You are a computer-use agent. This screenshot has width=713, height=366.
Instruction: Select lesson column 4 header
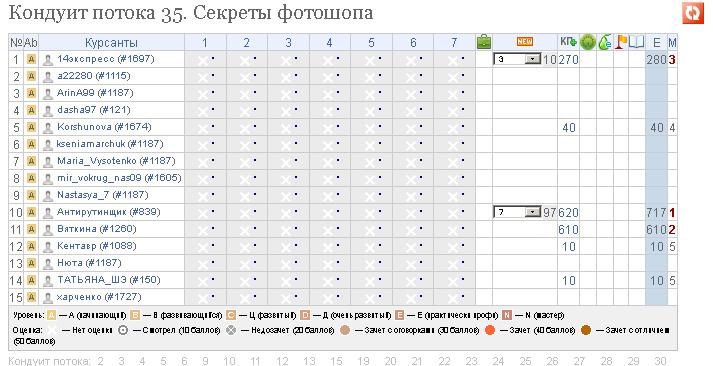coord(329,43)
